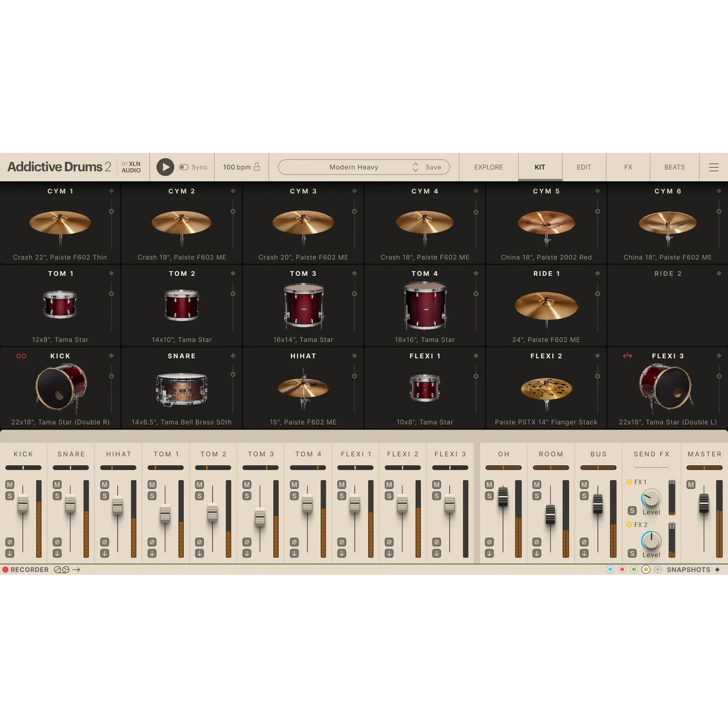Open CYM 6 slot options diamond
Screen dimensions: 728x728
pyautogui.click(x=719, y=191)
